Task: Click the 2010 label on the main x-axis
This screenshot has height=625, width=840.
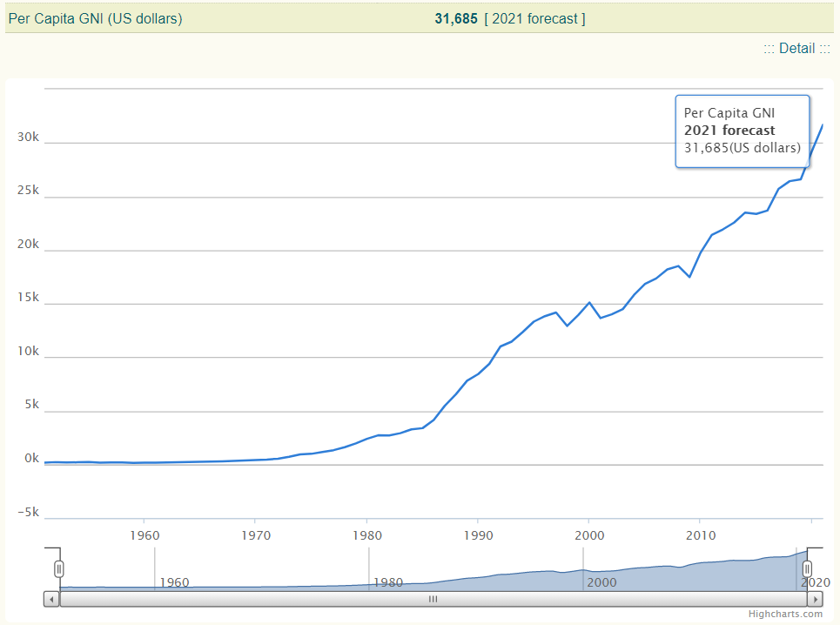Action: (x=700, y=532)
